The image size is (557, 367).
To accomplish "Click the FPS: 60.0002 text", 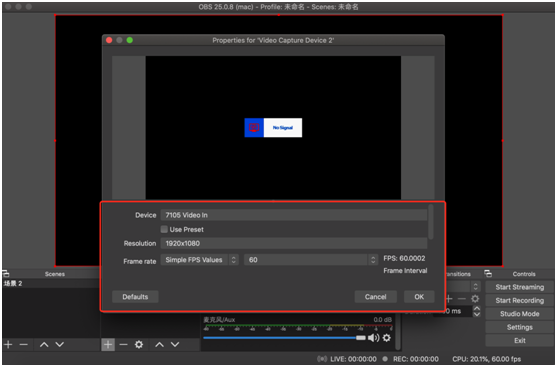I will coord(404,258).
